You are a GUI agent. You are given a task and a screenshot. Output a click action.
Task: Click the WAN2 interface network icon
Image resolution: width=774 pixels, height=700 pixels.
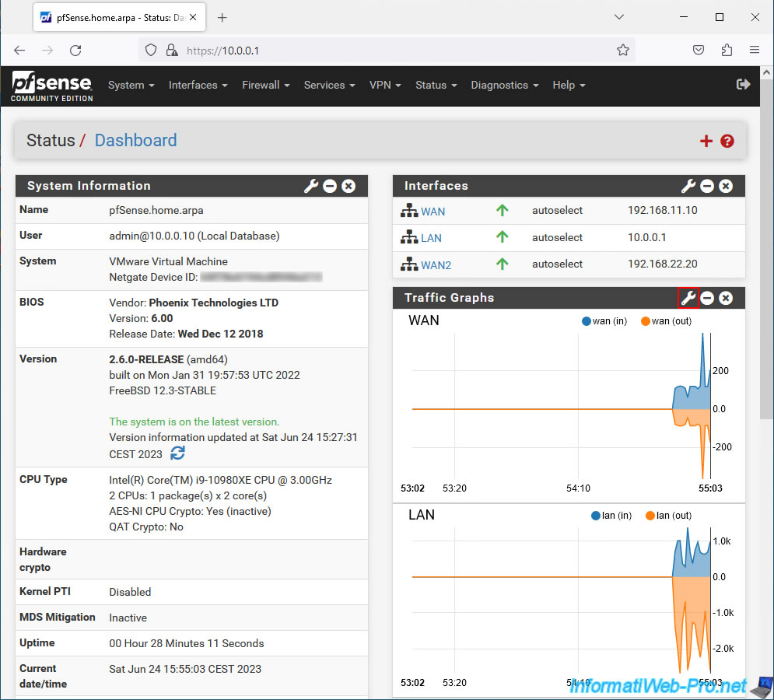(409, 264)
